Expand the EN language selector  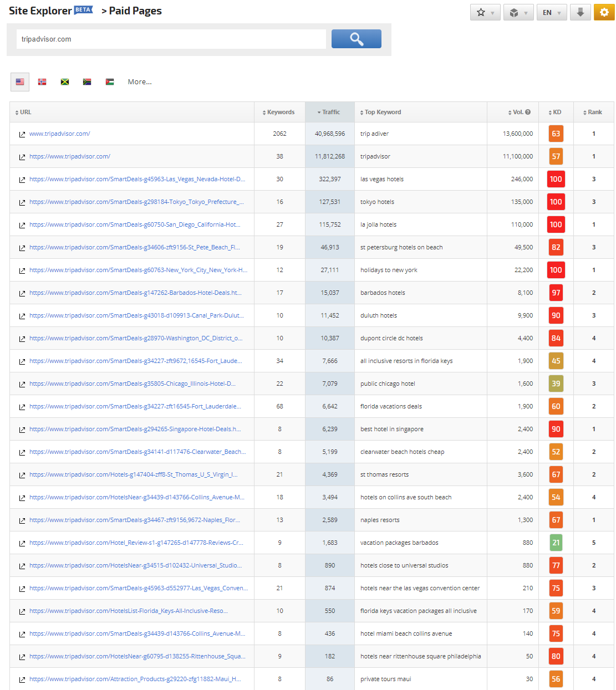552,12
